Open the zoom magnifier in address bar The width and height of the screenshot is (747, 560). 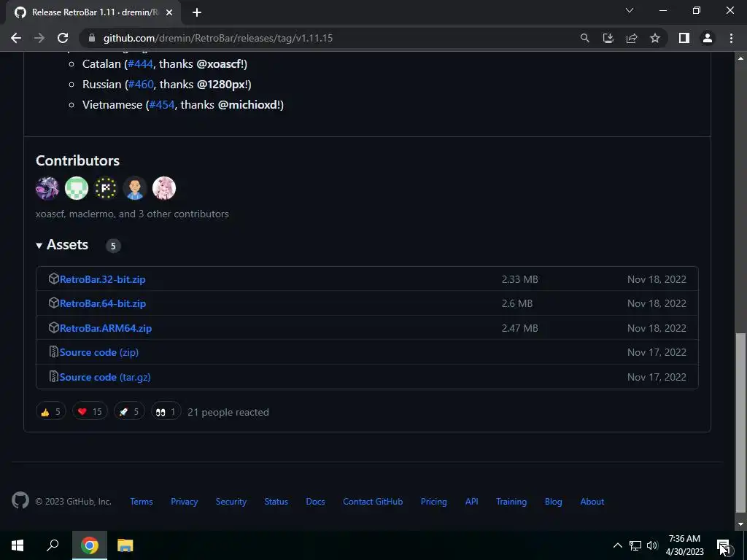584,38
